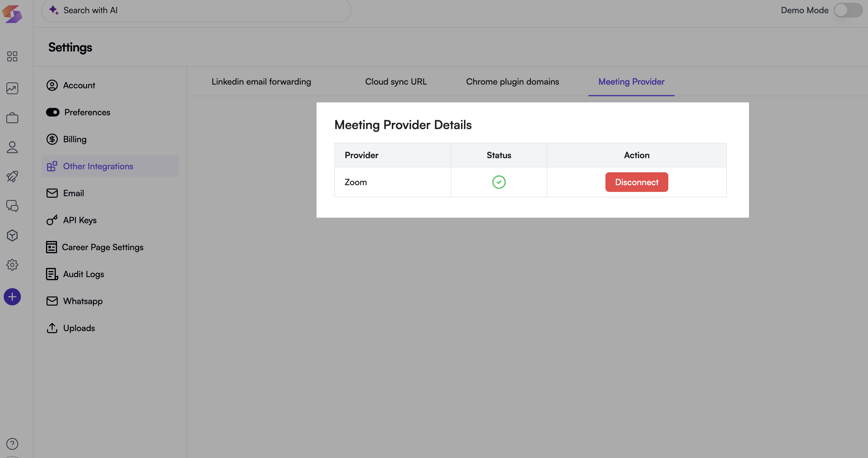Screen dimensions: 868x458
Task: Open the chat messages icon
Action: (12, 206)
